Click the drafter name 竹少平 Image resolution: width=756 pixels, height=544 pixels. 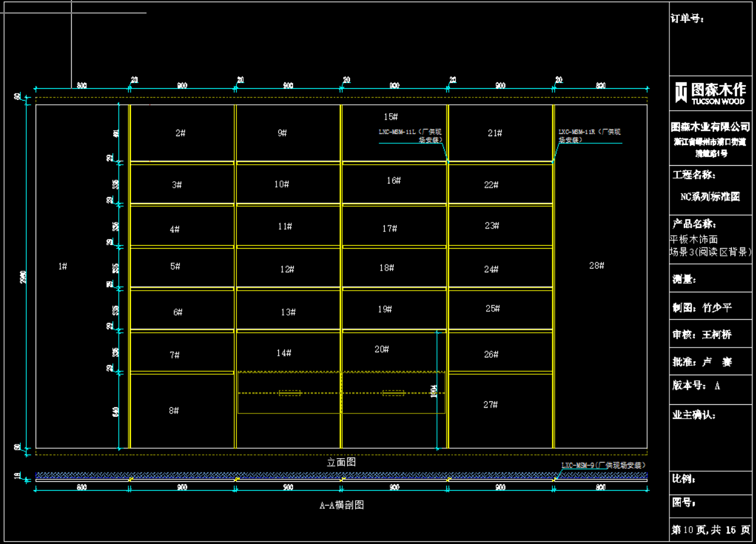click(x=717, y=308)
